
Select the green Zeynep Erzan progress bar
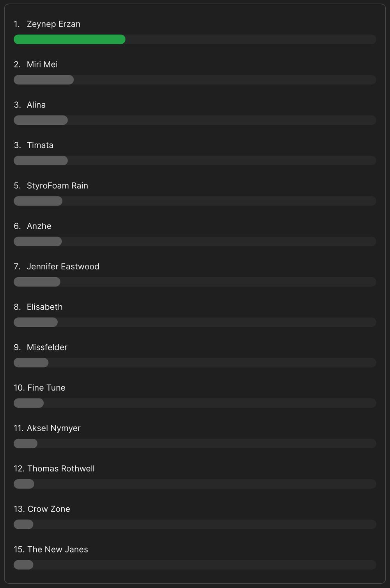point(69,39)
